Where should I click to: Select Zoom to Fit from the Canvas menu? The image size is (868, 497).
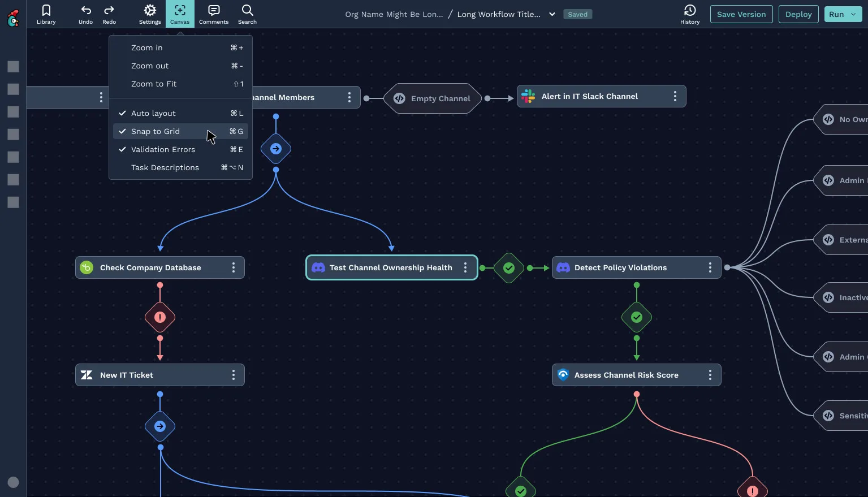tap(154, 84)
